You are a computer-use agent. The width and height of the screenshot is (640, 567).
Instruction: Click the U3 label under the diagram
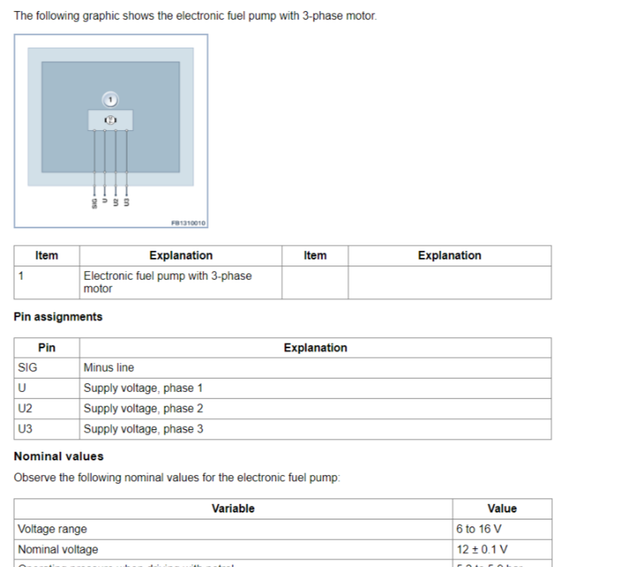pyautogui.click(x=127, y=202)
